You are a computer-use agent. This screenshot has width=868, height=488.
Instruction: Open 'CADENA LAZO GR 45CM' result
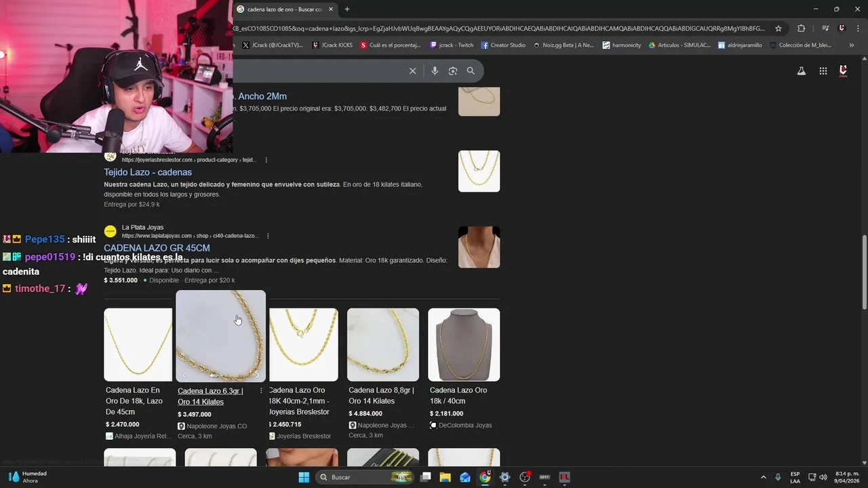coord(157,248)
